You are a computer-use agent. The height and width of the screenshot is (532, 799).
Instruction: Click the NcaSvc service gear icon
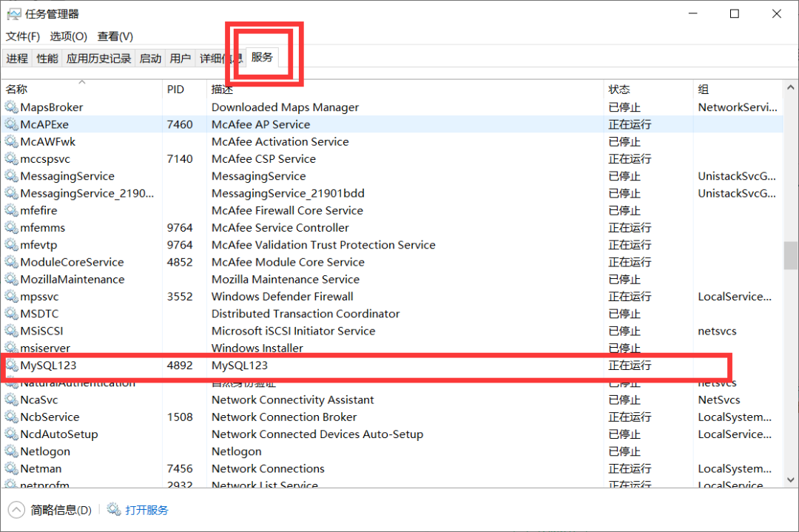[x=12, y=400]
